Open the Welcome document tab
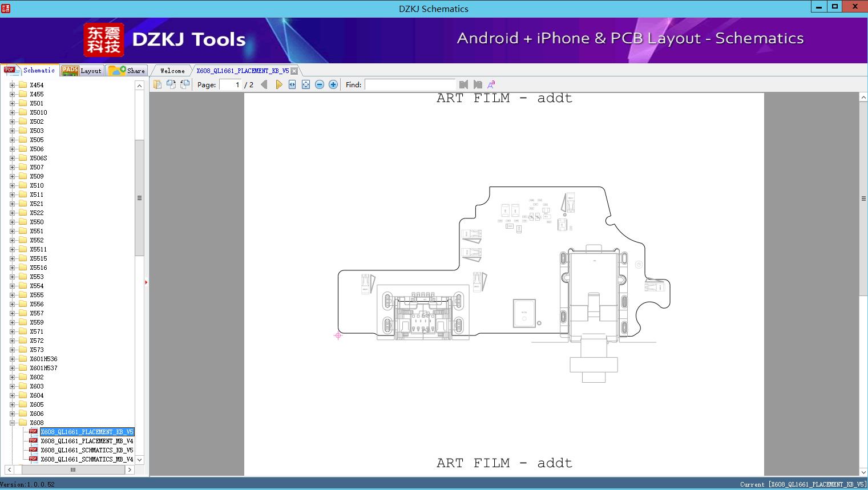 coord(172,71)
